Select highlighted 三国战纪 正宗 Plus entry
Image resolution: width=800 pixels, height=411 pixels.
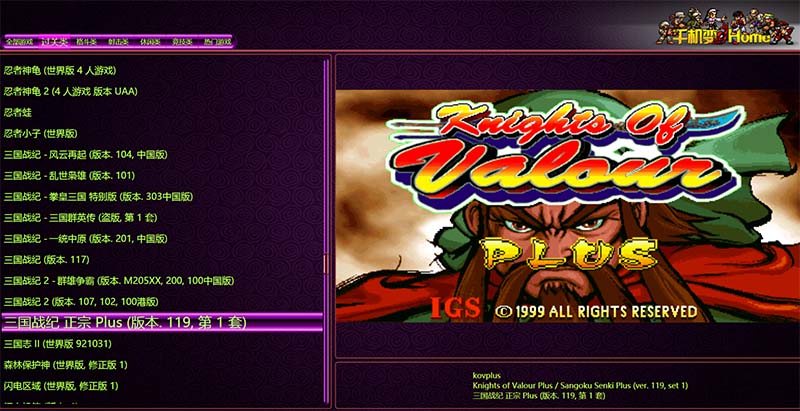125,322
